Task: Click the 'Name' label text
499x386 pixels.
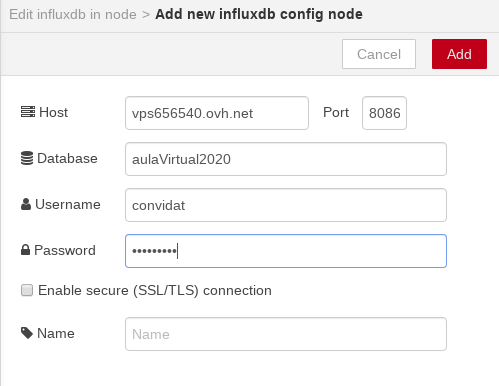Action: (x=56, y=333)
